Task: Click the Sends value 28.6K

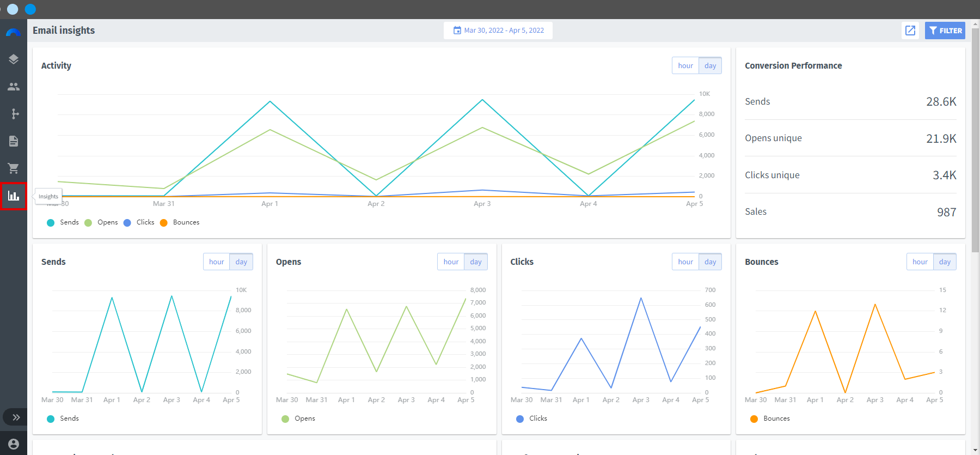Action: (x=941, y=102)
